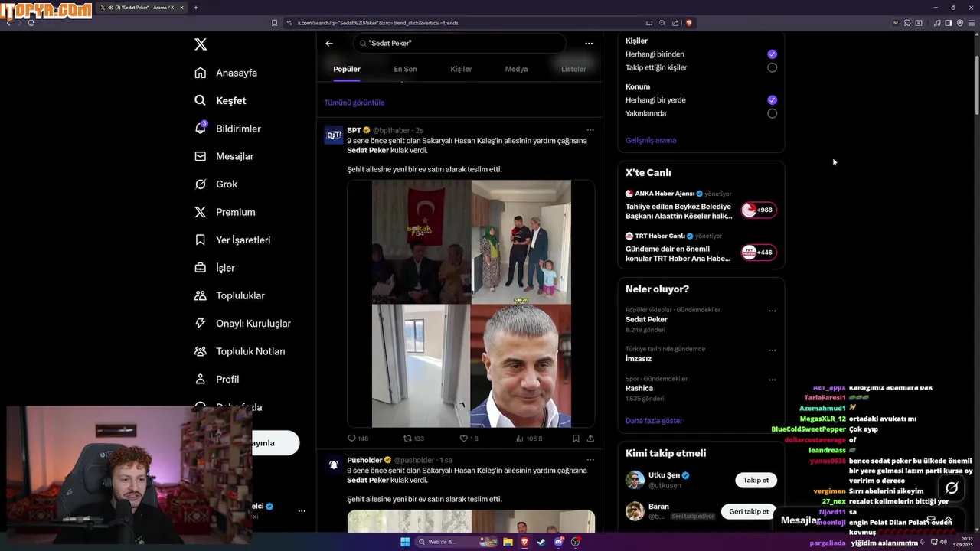Screen dimensions: 980x551
Task: Go to Anasayfa in the sidebar
Action: tap(226, 73)
